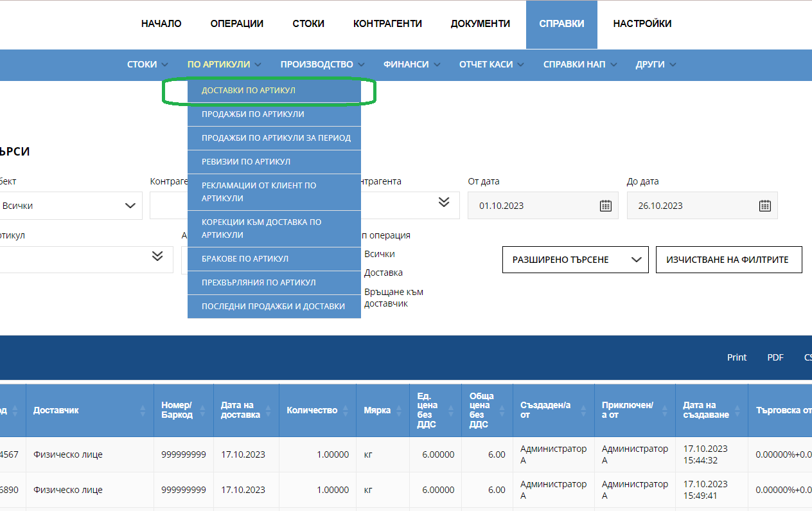This screenshot has height=511, width=812.
Task: Click the От дата field 01.10.2023
Action: [x=543, y=206]
